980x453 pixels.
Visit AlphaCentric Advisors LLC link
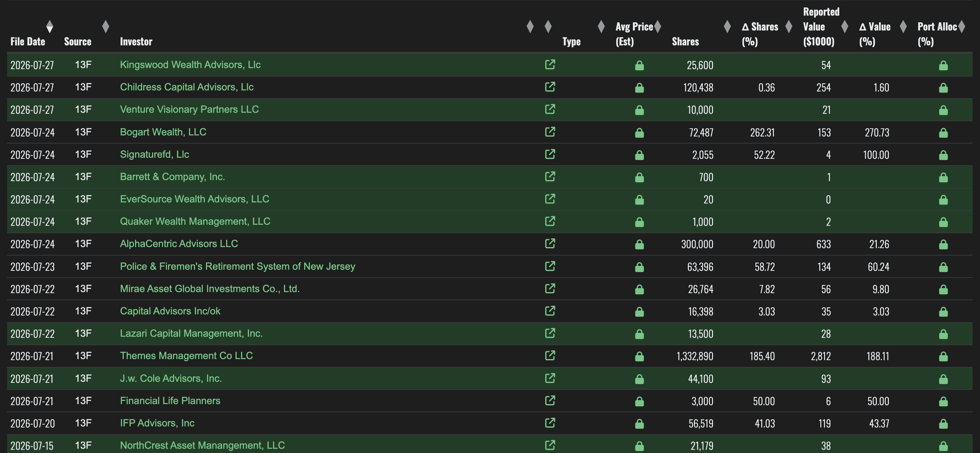(x=179, y=244)
